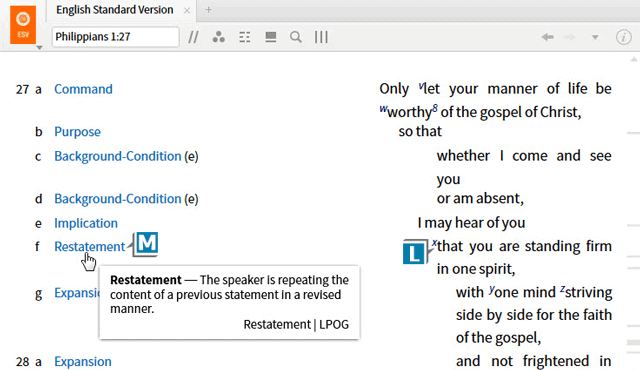
Task: Click the orange ESV resource icon
Action: tap(23, 24)
